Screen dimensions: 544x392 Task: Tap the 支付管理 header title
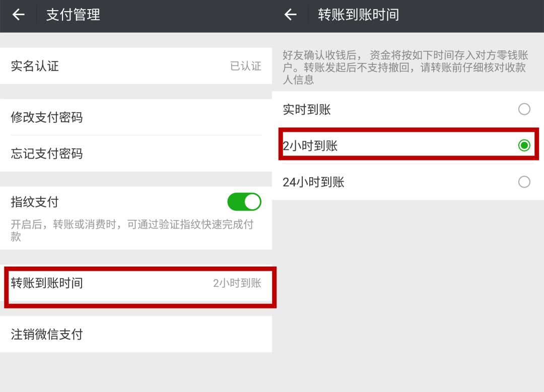(x=73, y=15)
